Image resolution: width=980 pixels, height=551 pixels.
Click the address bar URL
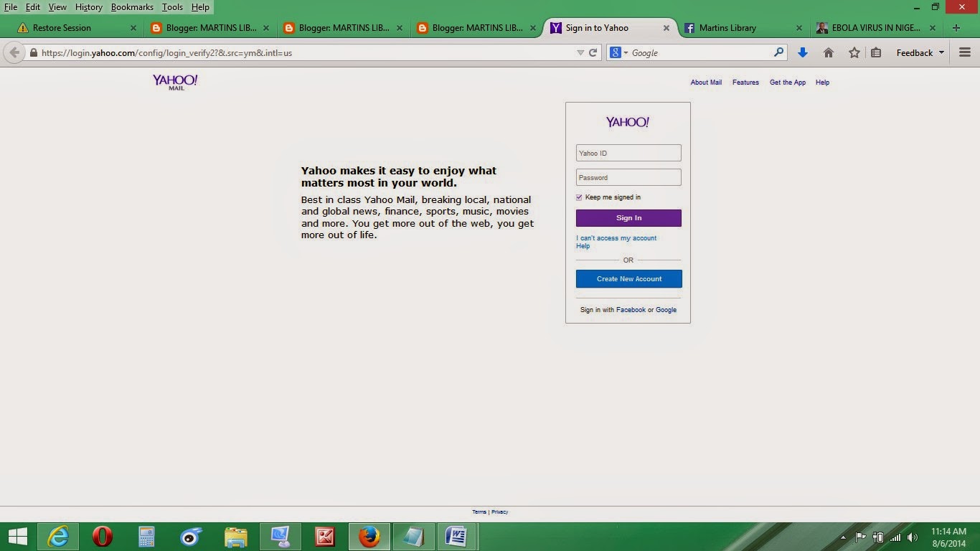point(166,52)
